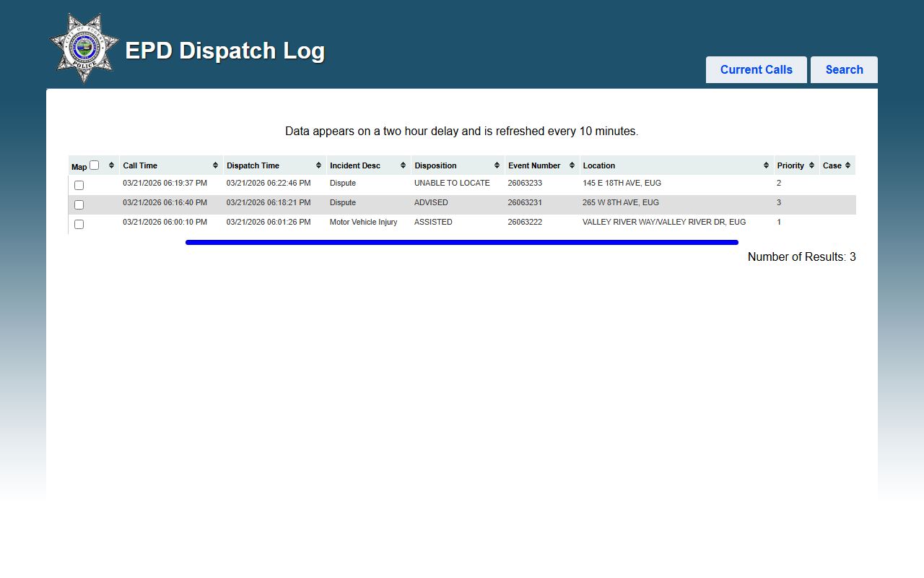Click location VALLEY RIVER WAY/VALLEY RIVER DR
The image size is (924, 578).
664,222
